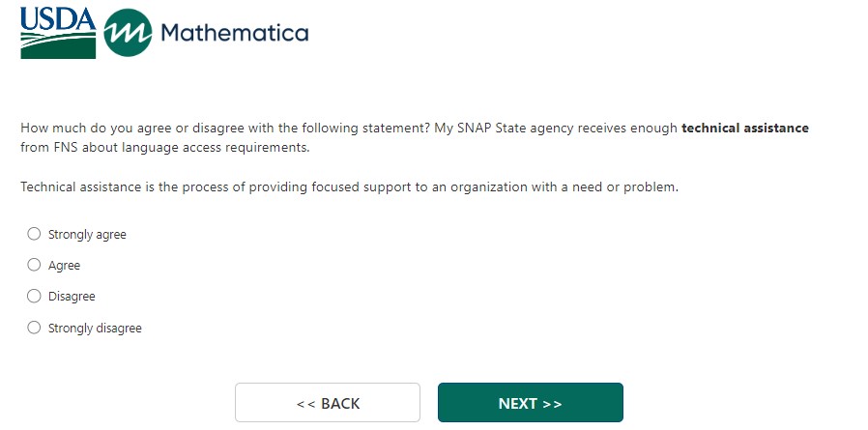This screenshot has height=430, width=868.
Task: Mark the Strongly disagree radio button
Action: coord(35,328)
